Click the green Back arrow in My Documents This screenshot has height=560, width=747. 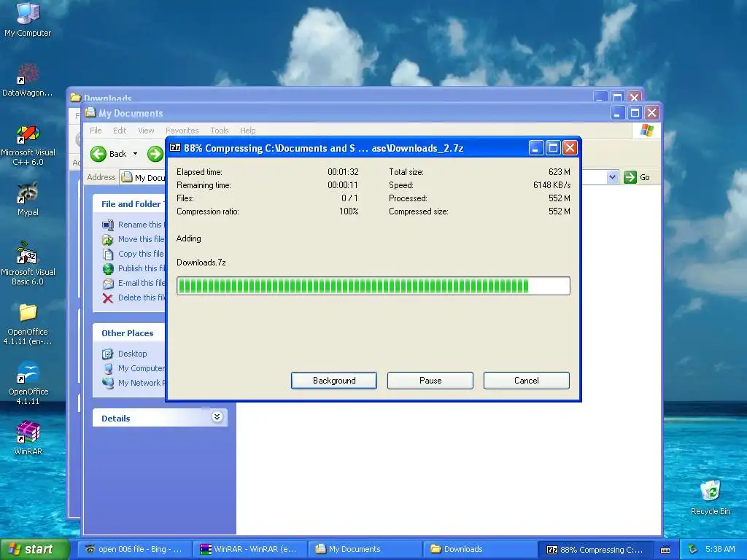pyautogui.click(x=98, y=154)
